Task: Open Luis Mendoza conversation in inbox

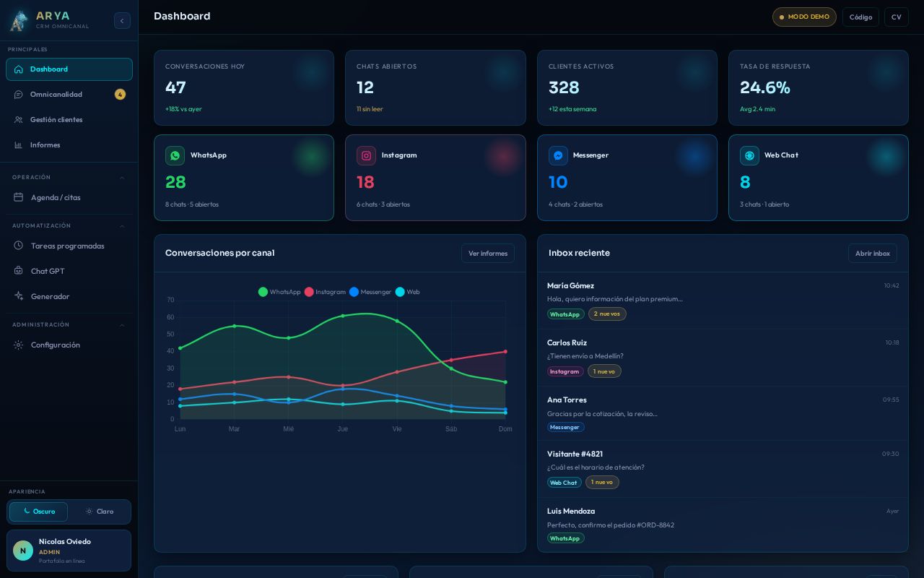Action: coord(723,525)
